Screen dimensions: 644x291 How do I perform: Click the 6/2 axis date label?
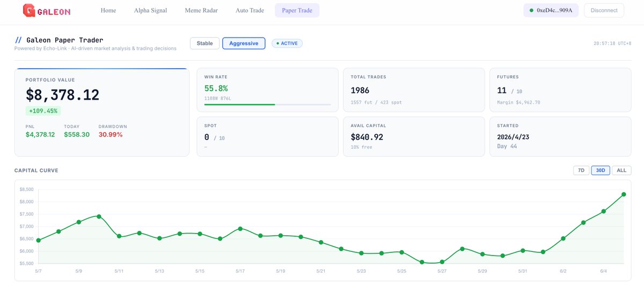click(563, 271)
